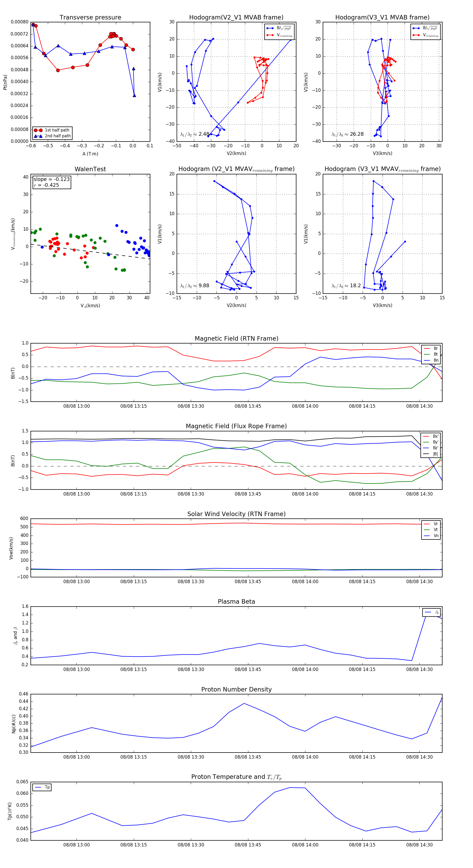Click the '1st half path' legend entry

[x=52, y=130]
